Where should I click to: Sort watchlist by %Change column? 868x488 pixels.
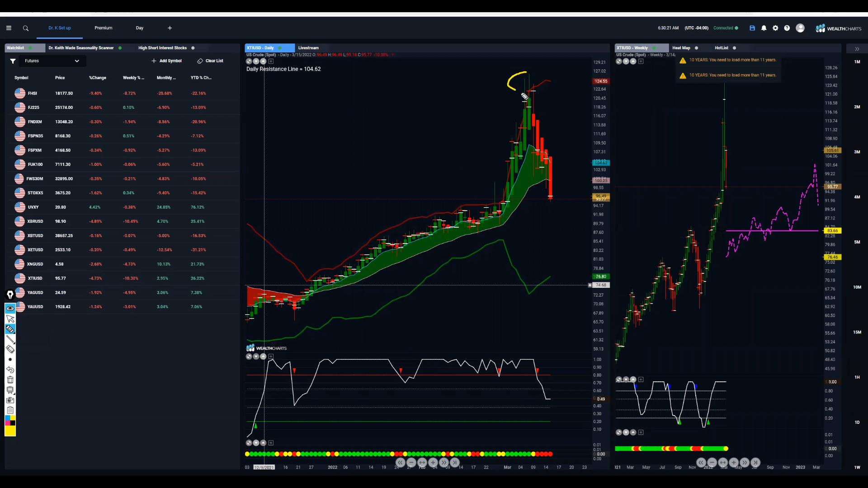click(x=98, y=78)
